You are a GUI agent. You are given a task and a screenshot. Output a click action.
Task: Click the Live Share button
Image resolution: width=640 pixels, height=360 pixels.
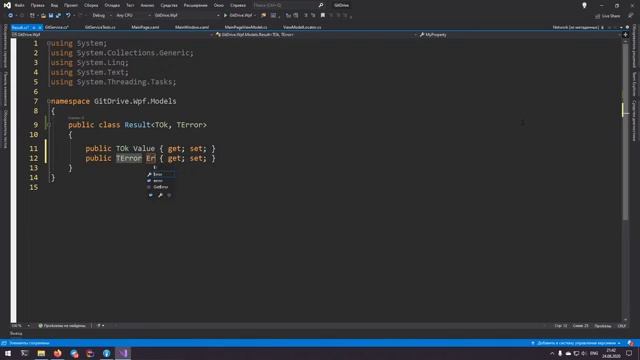pyautogui.click(x=607, y=16)
